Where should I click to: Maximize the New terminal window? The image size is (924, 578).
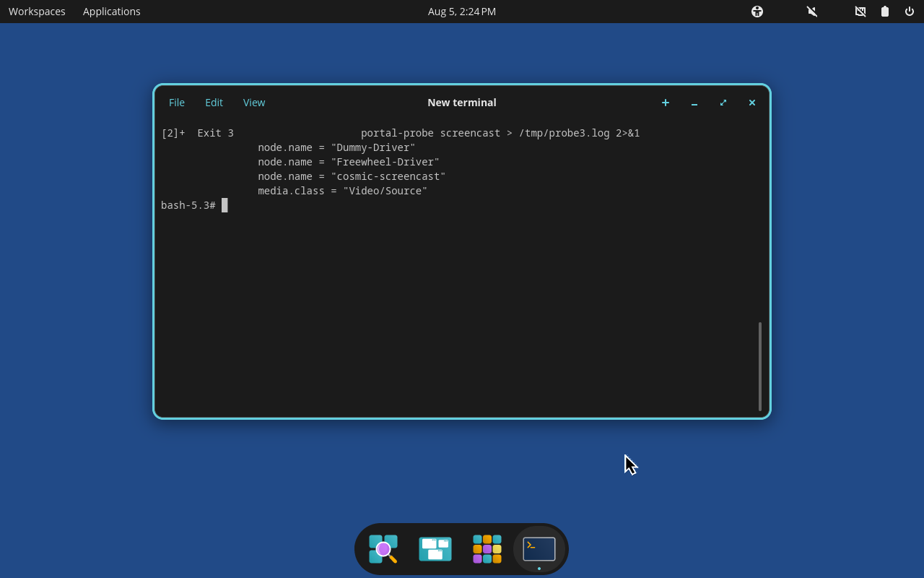pyautogui.click(x=723, y=103)
